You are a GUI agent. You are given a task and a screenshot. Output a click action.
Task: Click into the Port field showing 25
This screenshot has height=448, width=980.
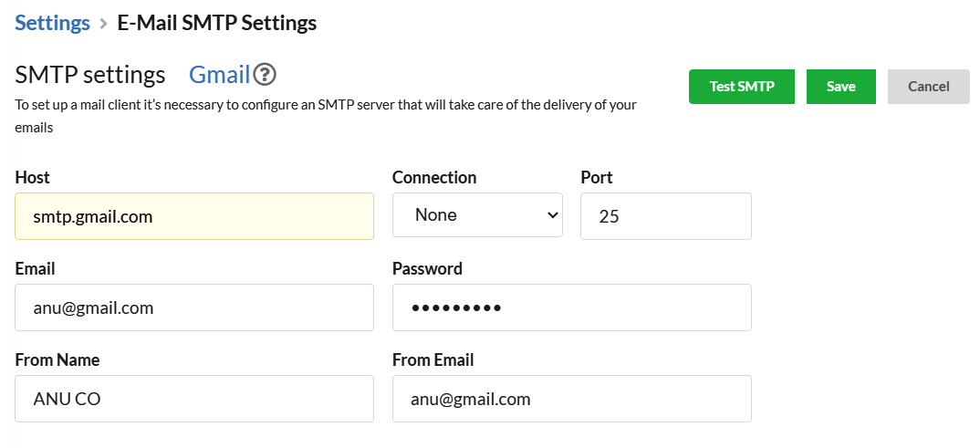[666, 216]
